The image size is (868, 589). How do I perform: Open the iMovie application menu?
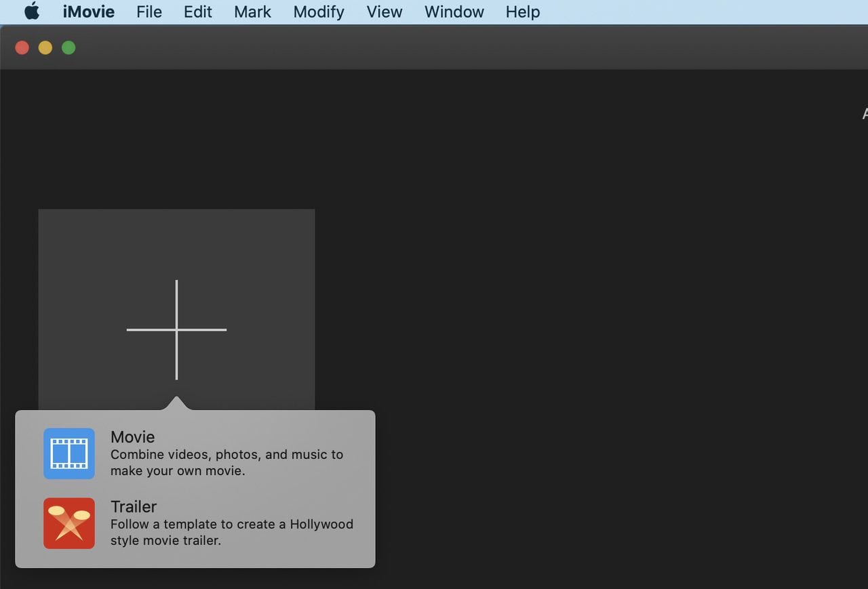click(88, 12)
